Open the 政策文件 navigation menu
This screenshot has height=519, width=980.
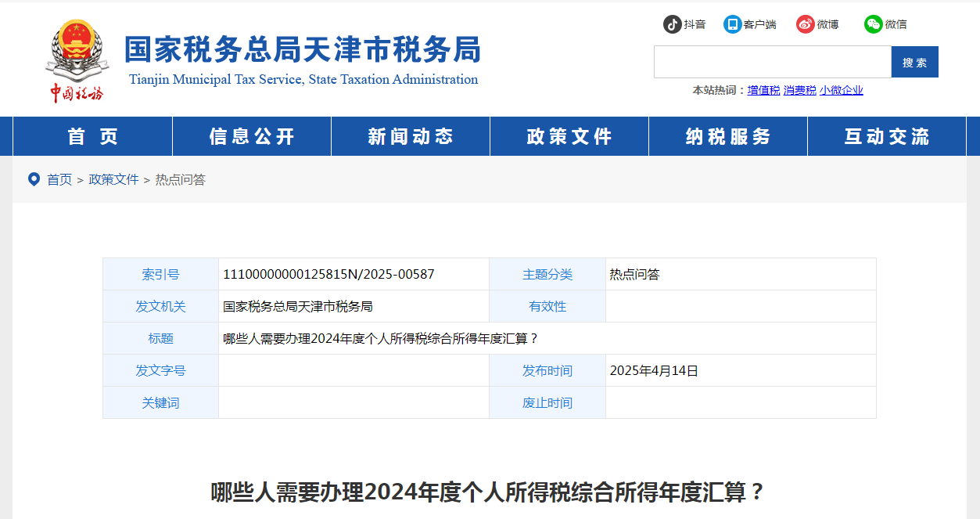(569, 135)
